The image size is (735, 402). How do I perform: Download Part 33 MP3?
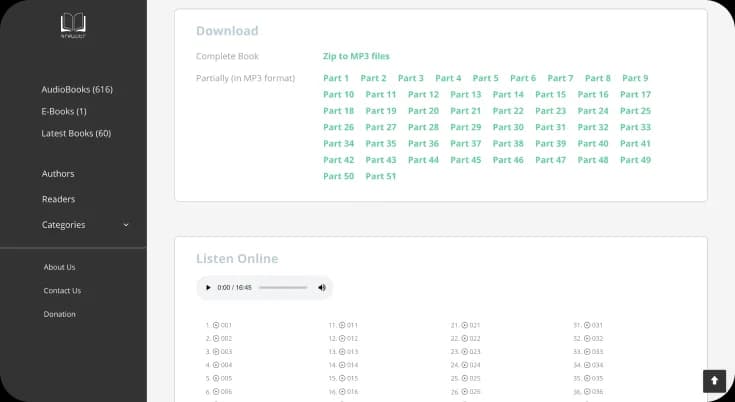tap(636, 127)
